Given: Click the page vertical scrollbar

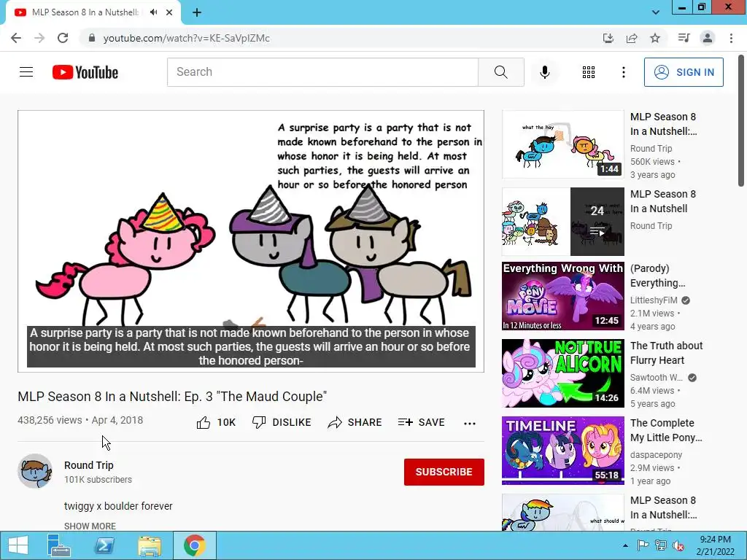Looking at the screenshot, I should point(741,122).
